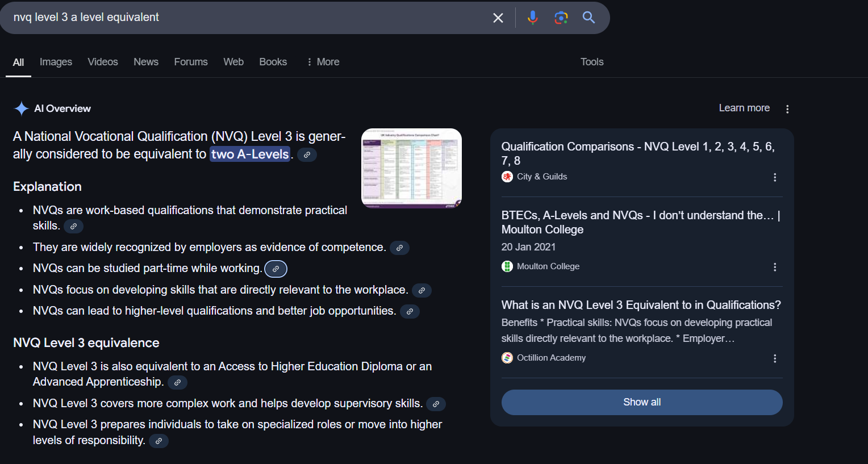Click the Octillion Academy favicon
The width and height of the screenshot is (868, 464).
click(x=507, y=358)
